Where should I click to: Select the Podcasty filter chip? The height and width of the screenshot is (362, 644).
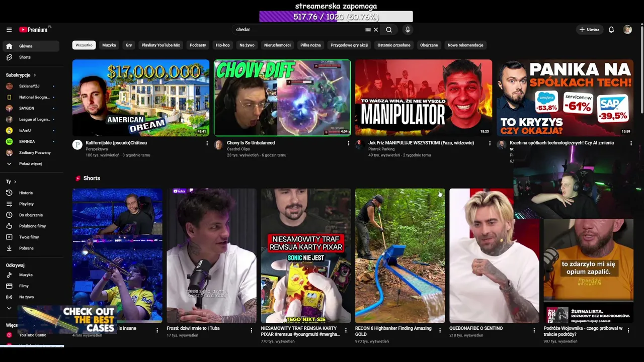[198, 45]
